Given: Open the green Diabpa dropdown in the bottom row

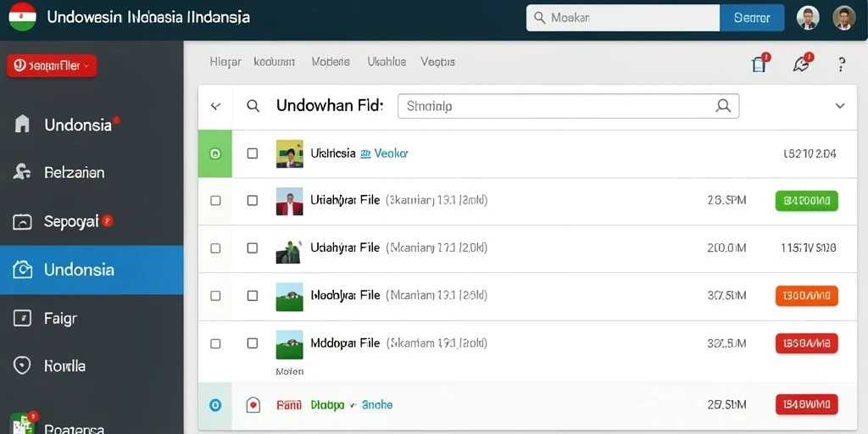Looking at the screenshot, I should pyautogui.click(x=332, y=405).
